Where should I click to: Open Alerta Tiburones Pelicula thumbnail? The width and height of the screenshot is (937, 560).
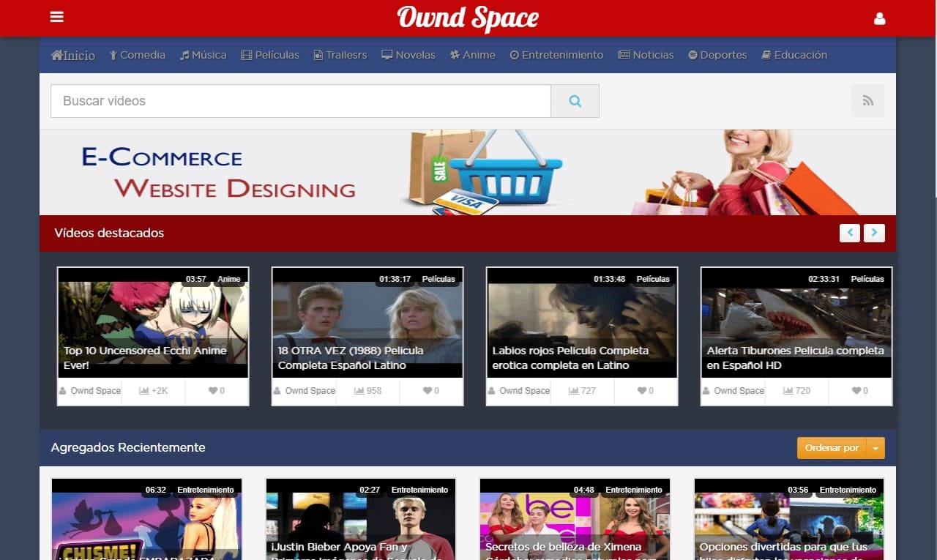[x=796, y=323]
